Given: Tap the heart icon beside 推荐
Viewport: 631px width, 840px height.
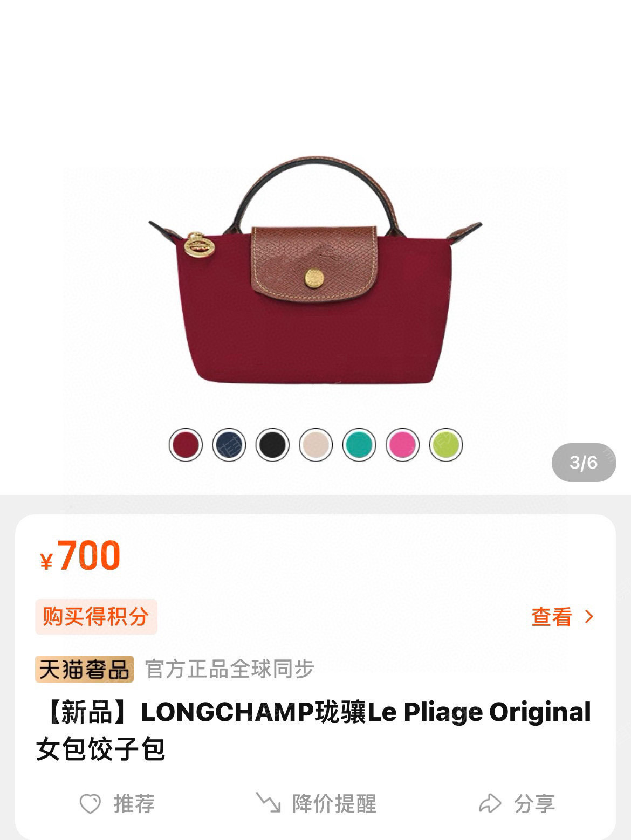Looking at the screenshot, I should pyautogui.click(x=90, y=804).
